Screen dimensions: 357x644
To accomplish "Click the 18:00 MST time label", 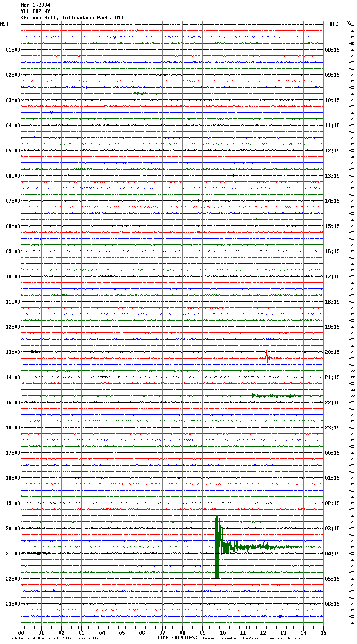I will click(13, 478).
